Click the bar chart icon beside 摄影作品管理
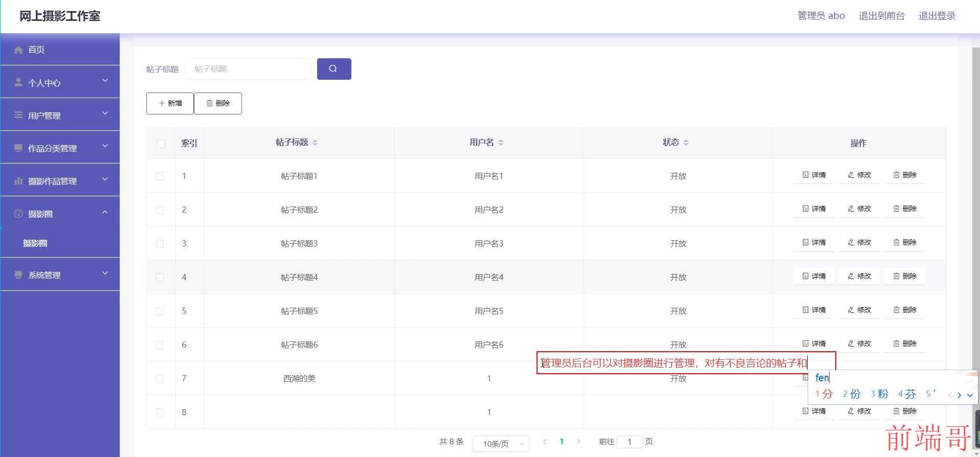Screen dimensions: 980x457 click(x=18, y=180)
